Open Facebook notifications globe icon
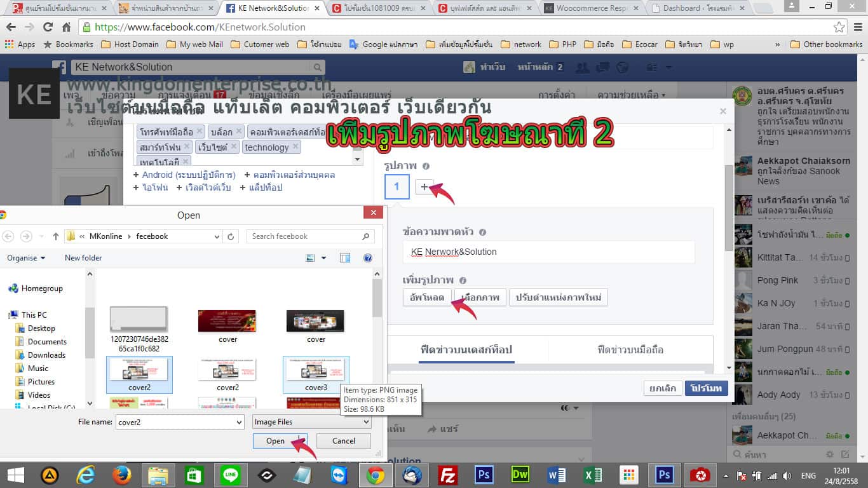Viewport: 868px width, 488px height. click(x=622, y=67)
